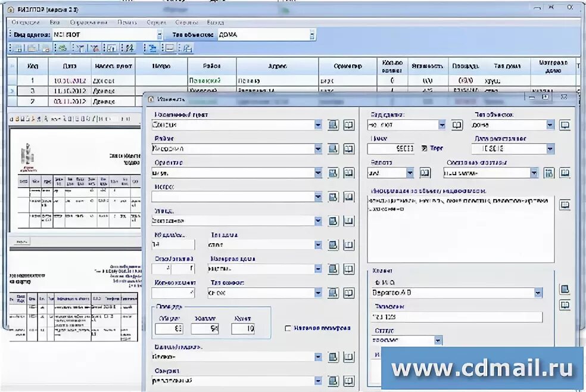This screenshot has height=392, width=586.
Task: Open the book icon in Населенный пункт row
Action: click(349, 125)
